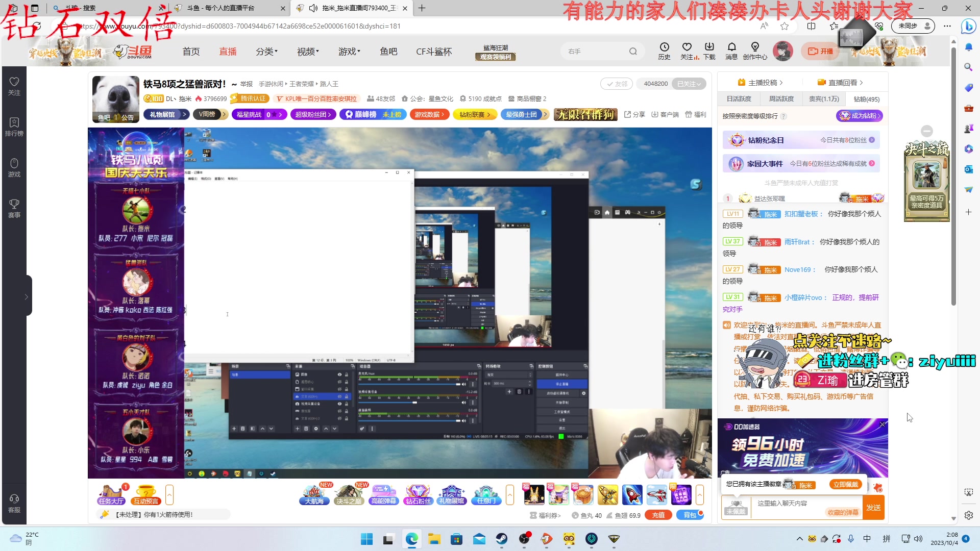
Task: Click the site search input field
Action: pos(595,52)
